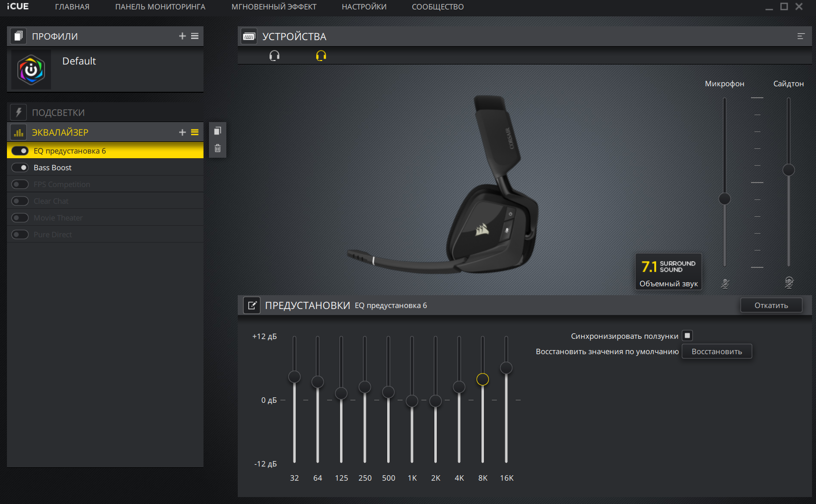This screenshot has width=816, height=504.
Task: Select the Bass Boost preset
Action: click(x=105, y=168)
